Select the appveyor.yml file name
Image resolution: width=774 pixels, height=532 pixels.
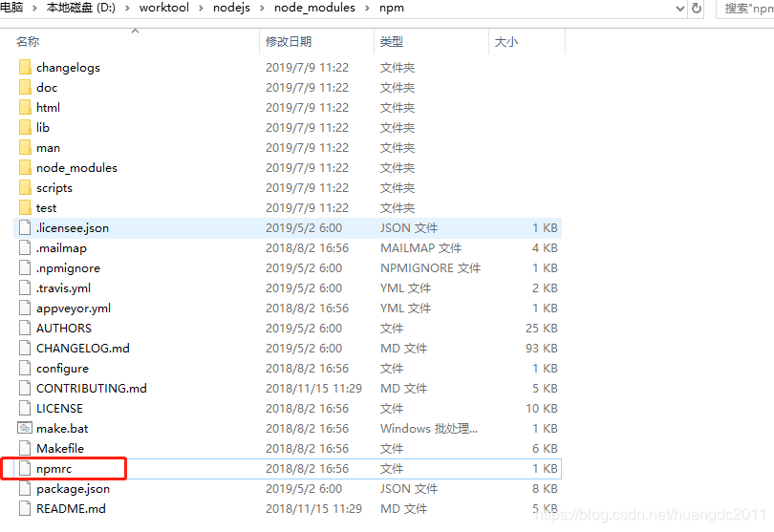coord(73,309)
